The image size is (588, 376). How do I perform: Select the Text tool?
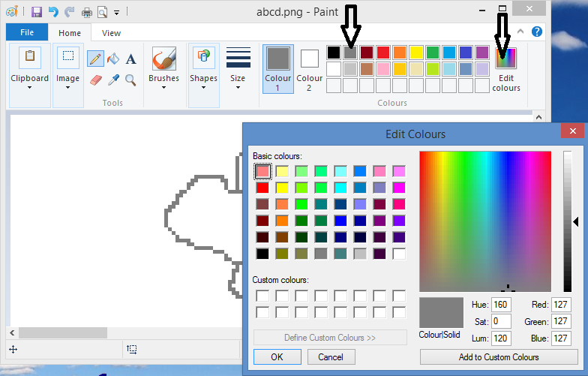pyautogui.click(x=130, y=59)
